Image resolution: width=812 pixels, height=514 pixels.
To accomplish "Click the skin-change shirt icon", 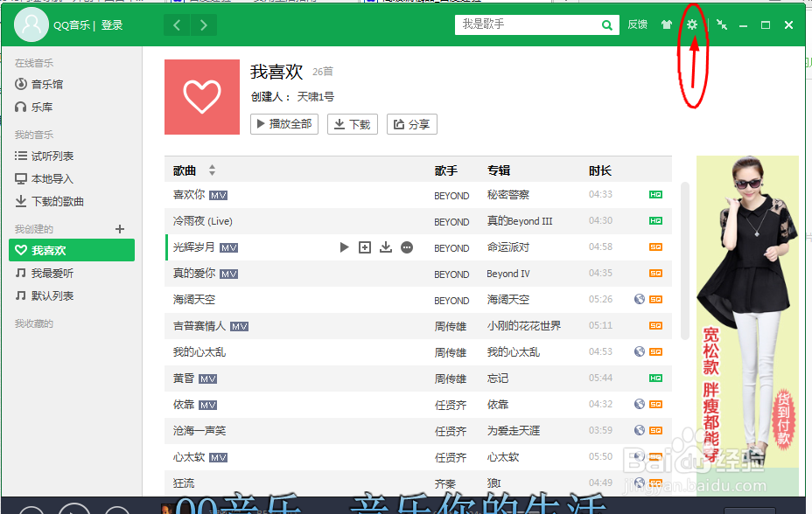I will 665,24.
